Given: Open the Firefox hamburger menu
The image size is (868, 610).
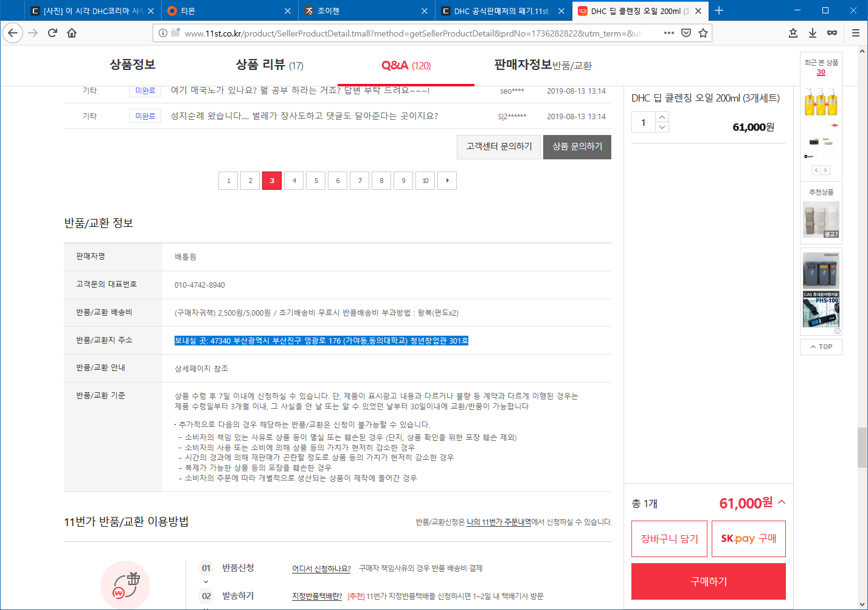Looking at the screenshot, I should 855,33.
